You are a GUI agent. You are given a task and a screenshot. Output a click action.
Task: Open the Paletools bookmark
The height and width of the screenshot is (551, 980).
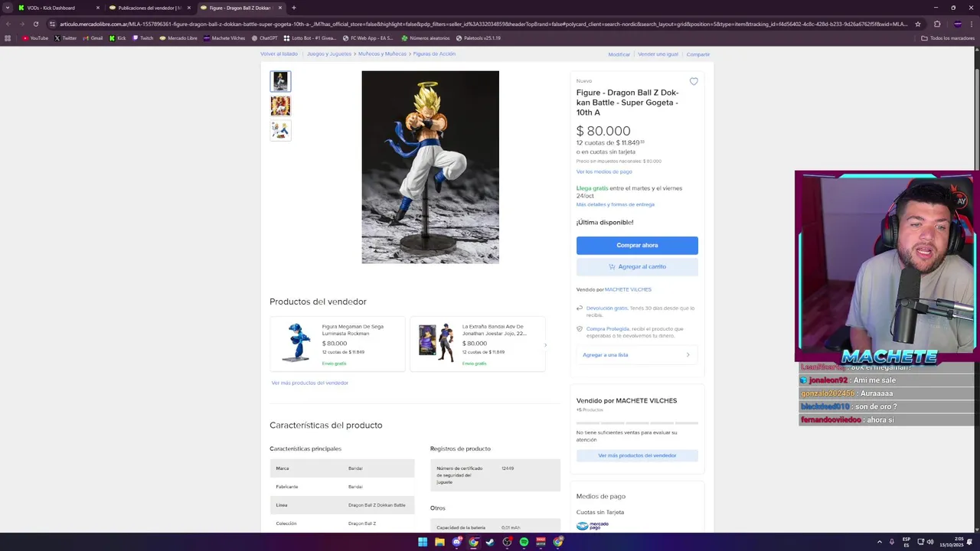pos(479,38)
